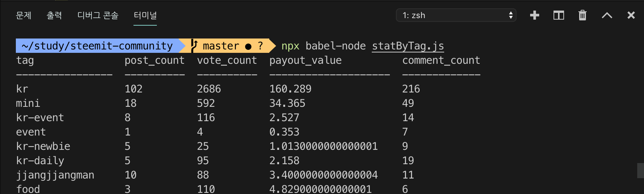Screen dimensions: 644x194
Task: Open the 출력 tab
Action: pos(54,15)
